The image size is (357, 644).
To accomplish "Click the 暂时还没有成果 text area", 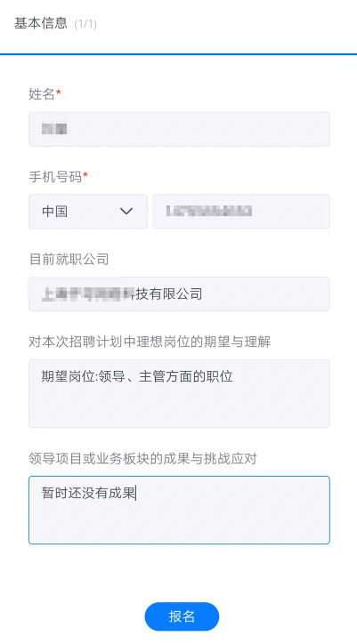I will [179, 510].
